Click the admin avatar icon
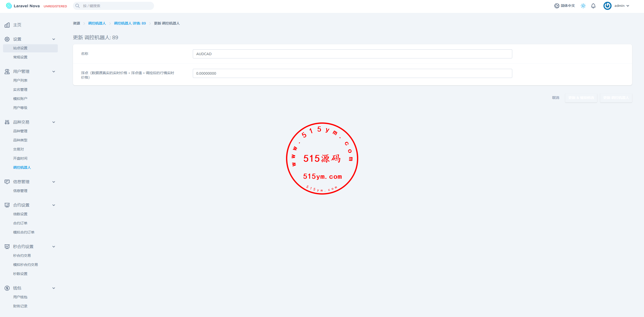Viewport: 644px width, 317px height. point(607,6)
